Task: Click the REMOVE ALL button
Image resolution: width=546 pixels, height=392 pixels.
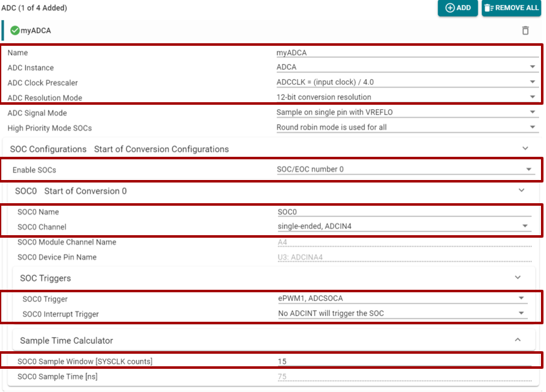Action: [x=511, y=8]
